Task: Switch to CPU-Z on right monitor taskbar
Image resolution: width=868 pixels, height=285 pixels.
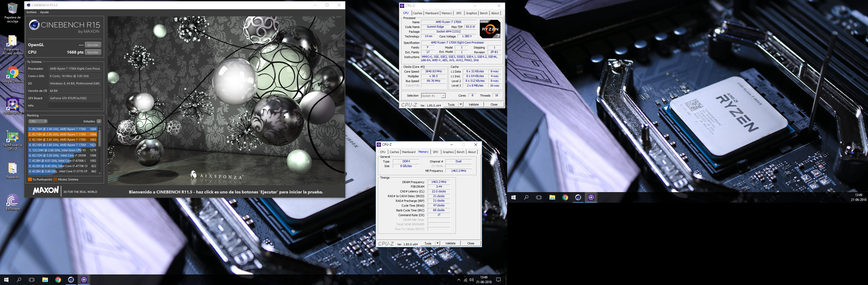Action: click(591, 197)
